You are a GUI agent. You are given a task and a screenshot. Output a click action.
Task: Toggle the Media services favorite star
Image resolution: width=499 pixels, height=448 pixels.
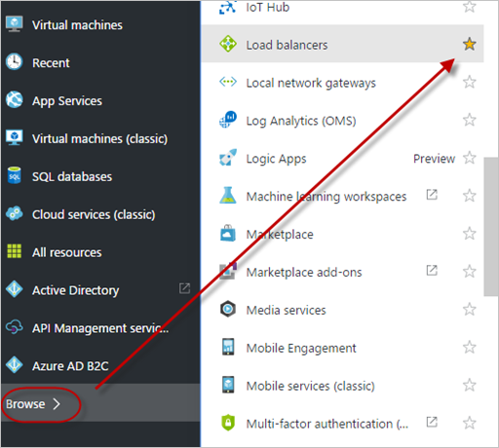coord(470,309)
